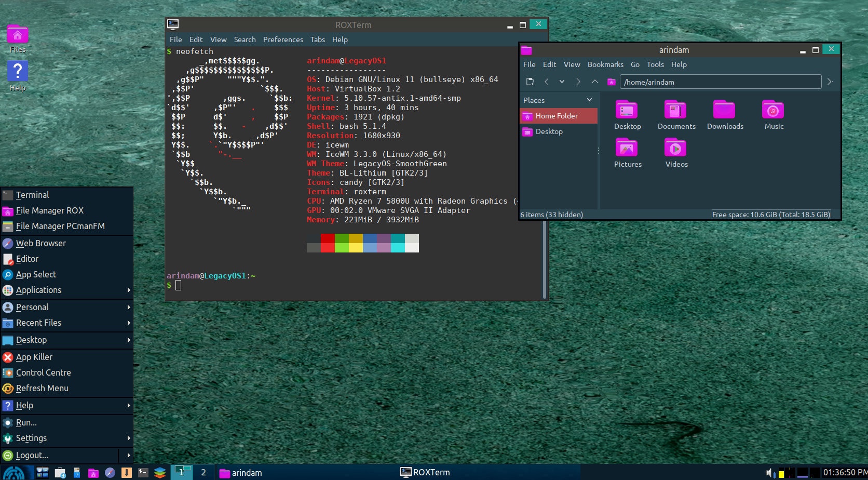Click the volume speaker icon in system tray
868x480 pixels.
click(769, 473)
